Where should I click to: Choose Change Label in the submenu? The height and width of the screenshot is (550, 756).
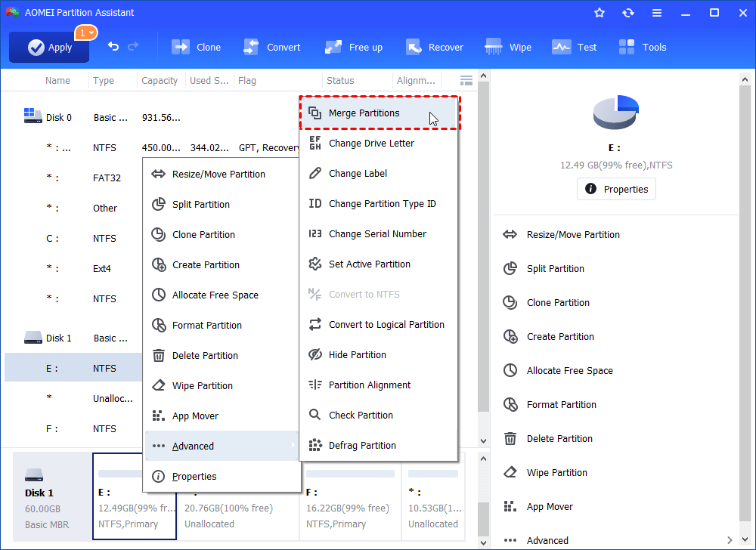[x=379, y=173]
